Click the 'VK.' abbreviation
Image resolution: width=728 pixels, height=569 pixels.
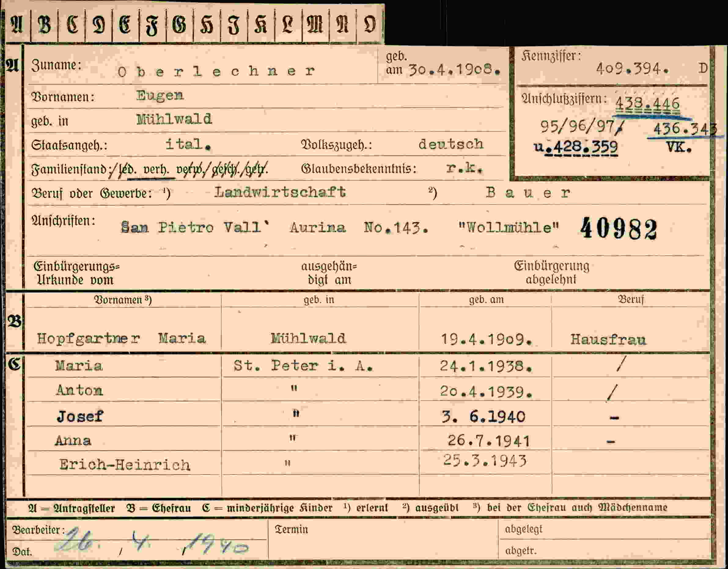(x=679, y=147)
